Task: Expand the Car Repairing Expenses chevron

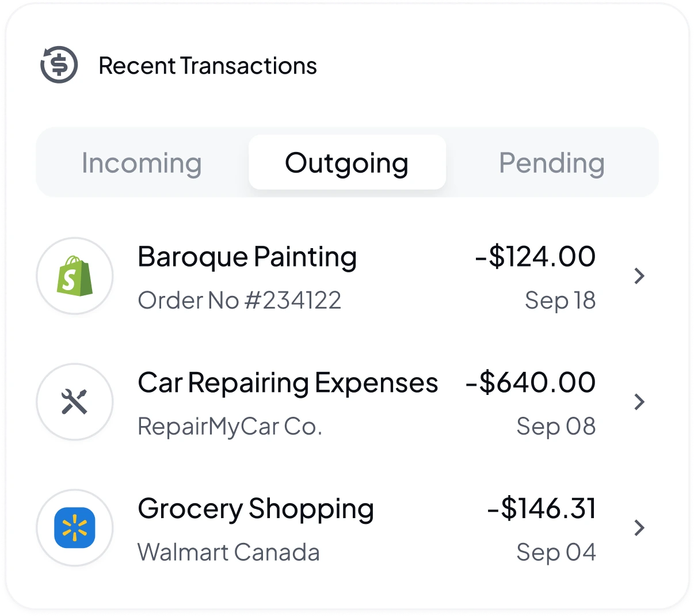Action: coord(639,402)
